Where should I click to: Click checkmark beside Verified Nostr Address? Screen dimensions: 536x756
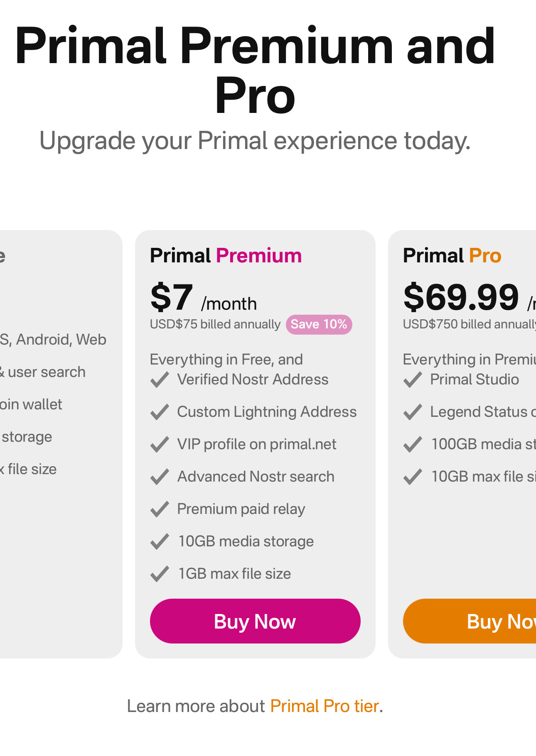click(x=160, y=380)
